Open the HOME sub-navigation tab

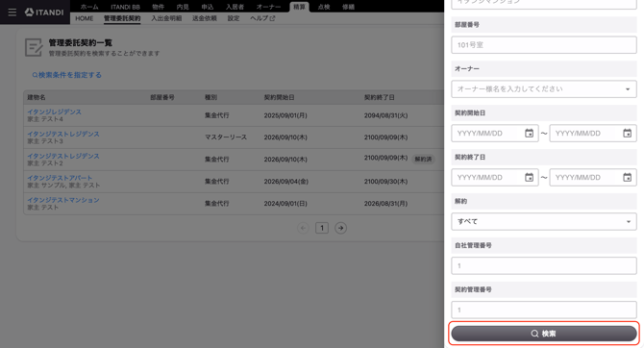click(x=85, y=18)
